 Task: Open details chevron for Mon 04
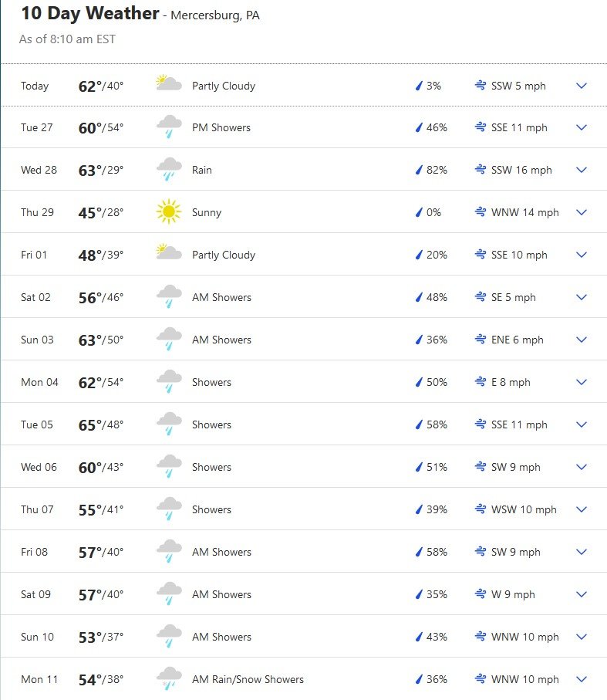(x=582, y=382)
